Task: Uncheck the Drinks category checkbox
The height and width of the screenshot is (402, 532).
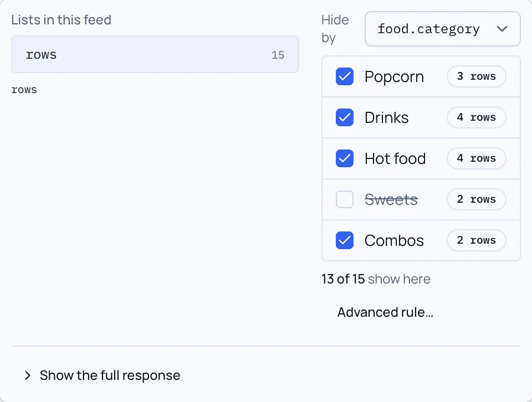Action: coord(344,117)
